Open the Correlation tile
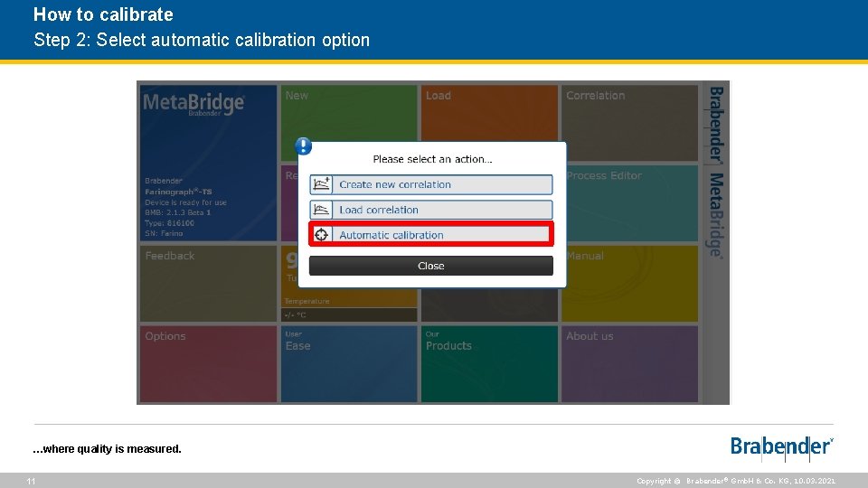Viewport: 868px width, 488px height. point(629,123)
